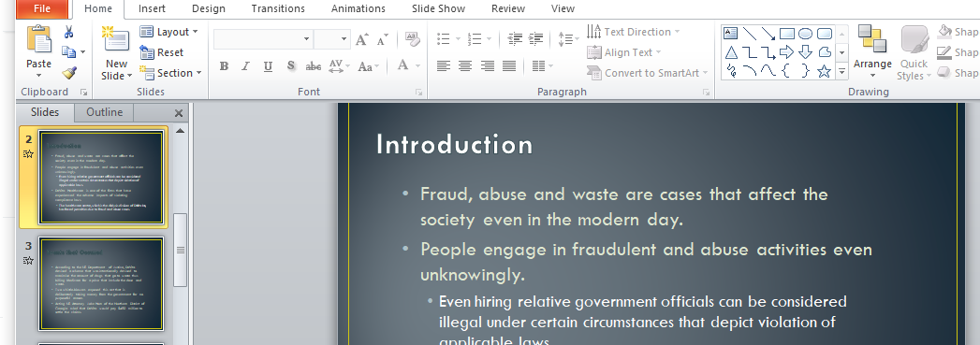
Task: Open the File tab
Action: [42, 8]
